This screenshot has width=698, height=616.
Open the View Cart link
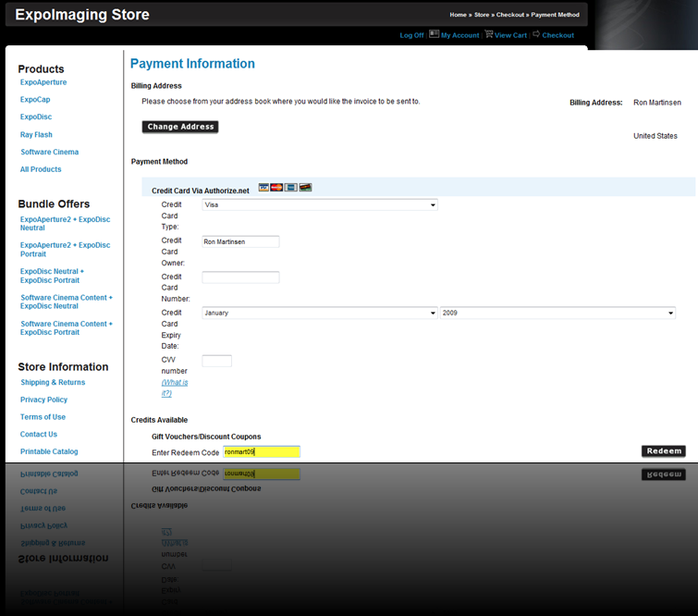(510, 35)
